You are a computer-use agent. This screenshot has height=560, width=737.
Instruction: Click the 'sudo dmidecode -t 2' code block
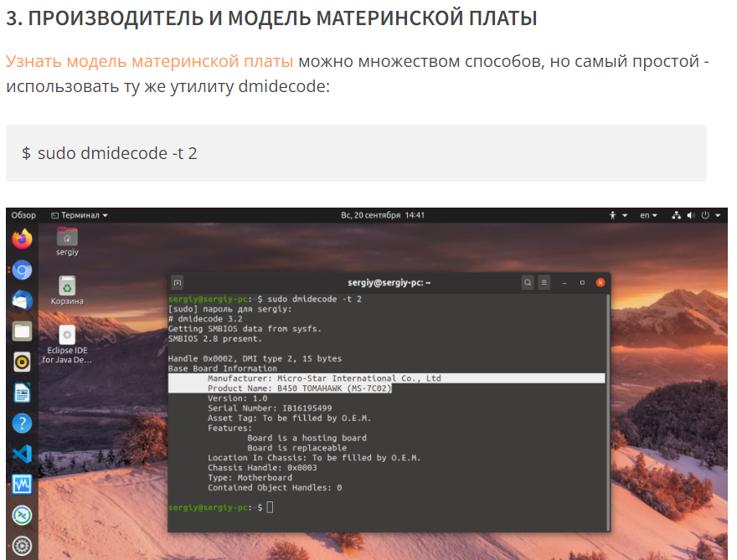pos(356,153)
